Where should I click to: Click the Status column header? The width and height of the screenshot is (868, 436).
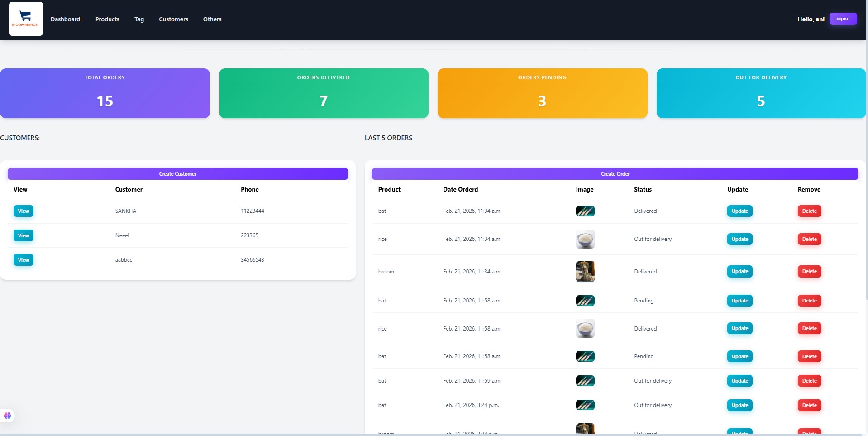[643, 189]
